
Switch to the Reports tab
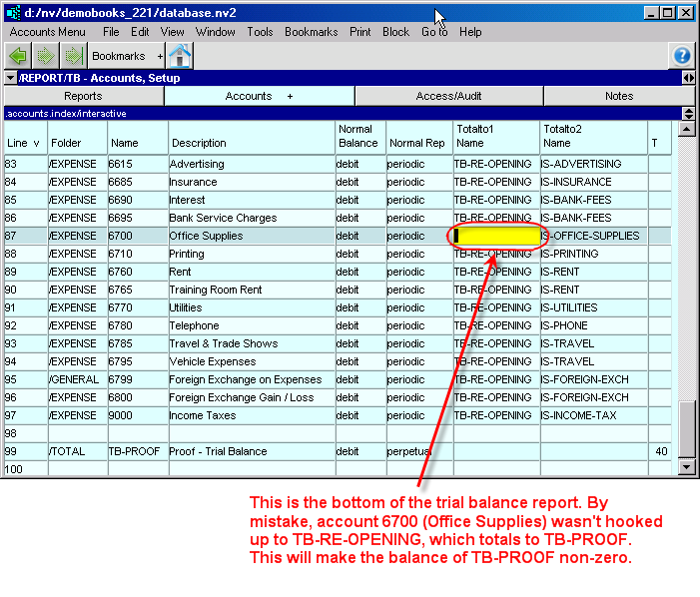pos(83,96)
